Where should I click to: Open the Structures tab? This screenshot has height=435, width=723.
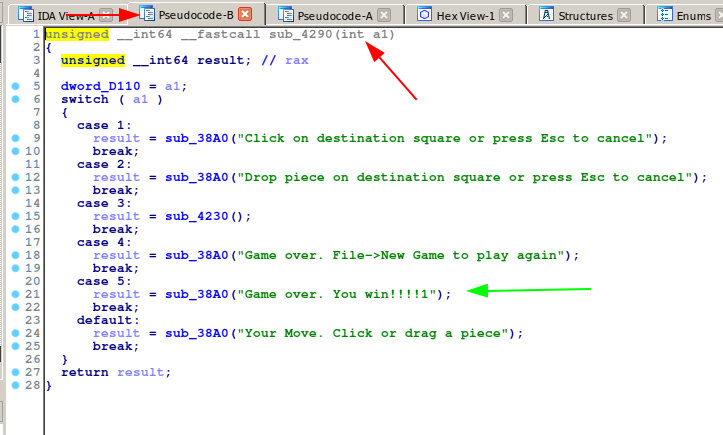click(x=586, y=15)
